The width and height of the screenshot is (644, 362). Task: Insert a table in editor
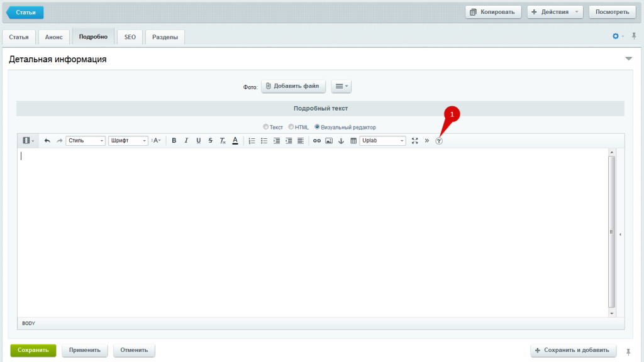coord(353,141)
